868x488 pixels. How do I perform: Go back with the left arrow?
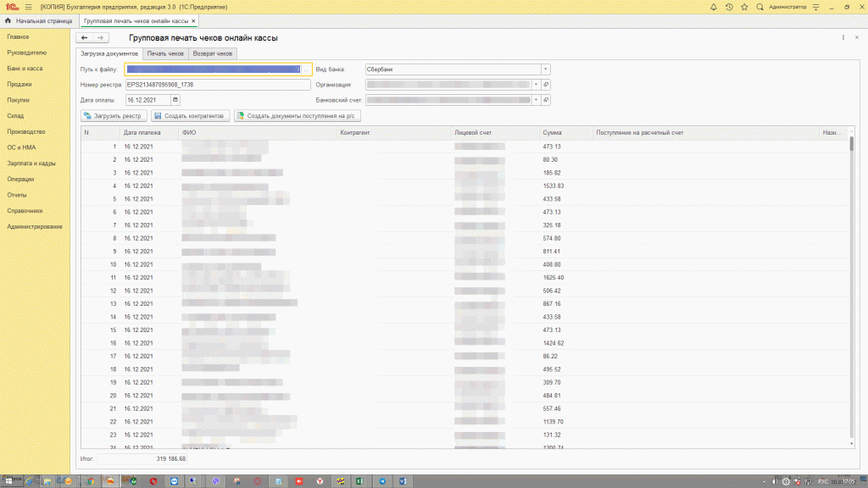coord(84,37)
